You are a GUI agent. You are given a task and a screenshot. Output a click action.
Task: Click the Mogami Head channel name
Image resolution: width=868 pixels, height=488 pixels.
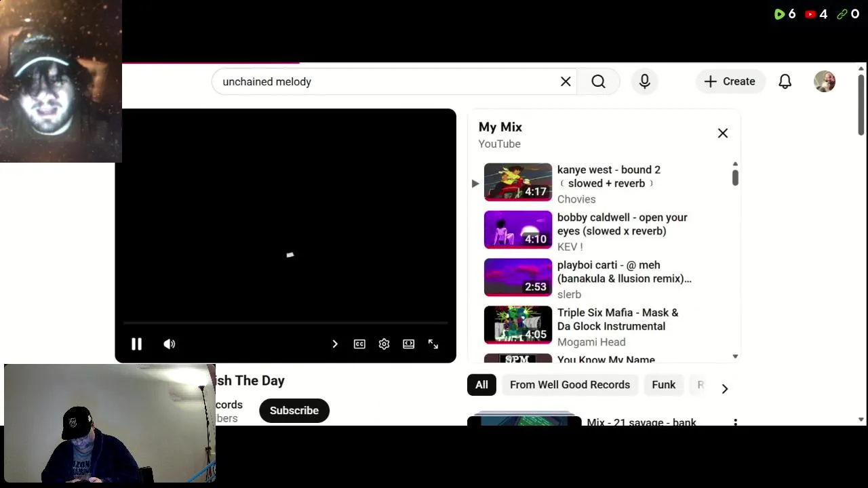point(591,342)
